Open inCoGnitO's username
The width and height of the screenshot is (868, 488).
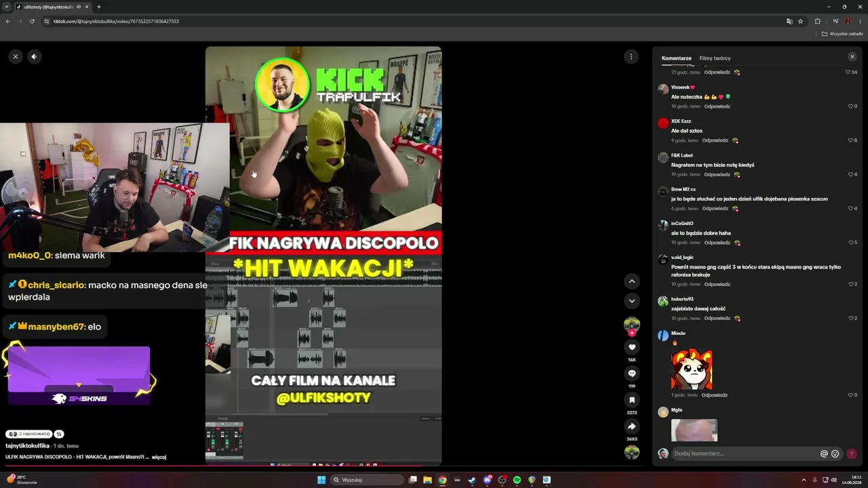[x=682, y=223]
